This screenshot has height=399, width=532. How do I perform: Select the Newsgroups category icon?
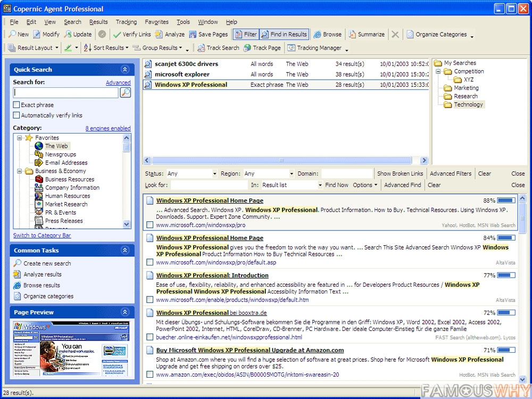(39, 154)
